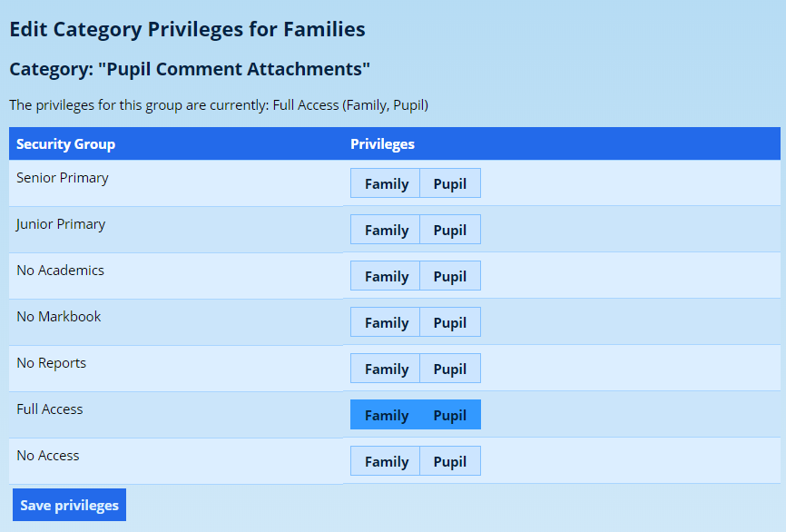
Task: Select the Senior Primary group row label
Action: pos(63,178)
